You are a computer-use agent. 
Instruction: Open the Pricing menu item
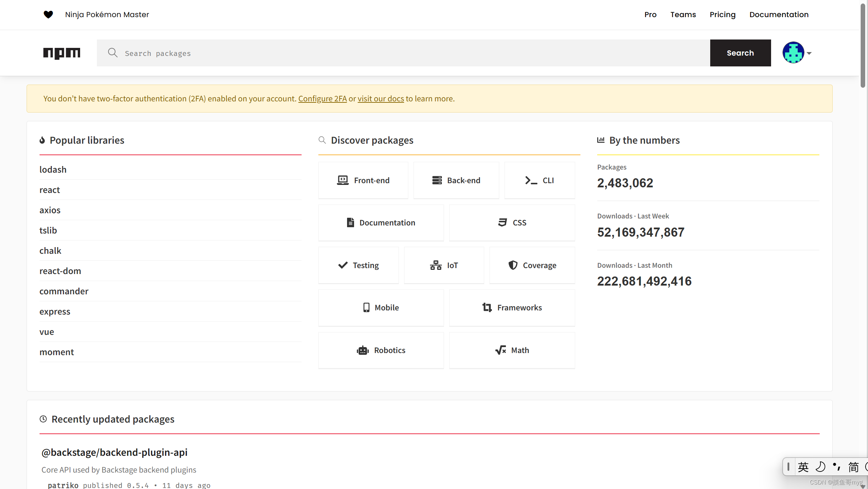[x=722, y=14]
